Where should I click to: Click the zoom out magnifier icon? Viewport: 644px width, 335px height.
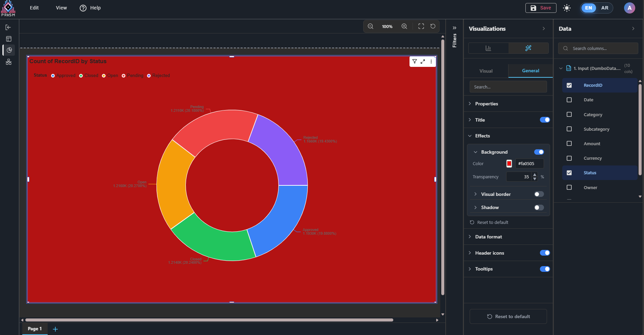point(370,26)
